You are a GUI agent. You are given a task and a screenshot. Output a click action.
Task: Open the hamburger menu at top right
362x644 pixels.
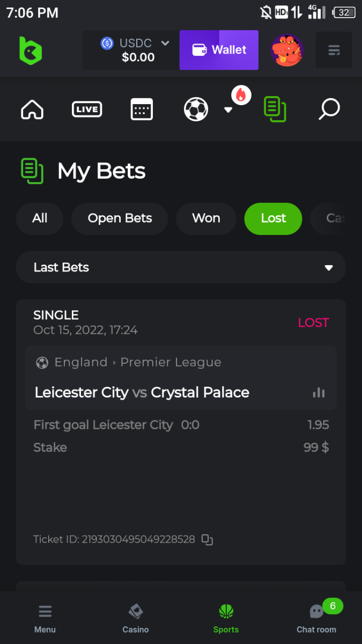tap(334, 50)
